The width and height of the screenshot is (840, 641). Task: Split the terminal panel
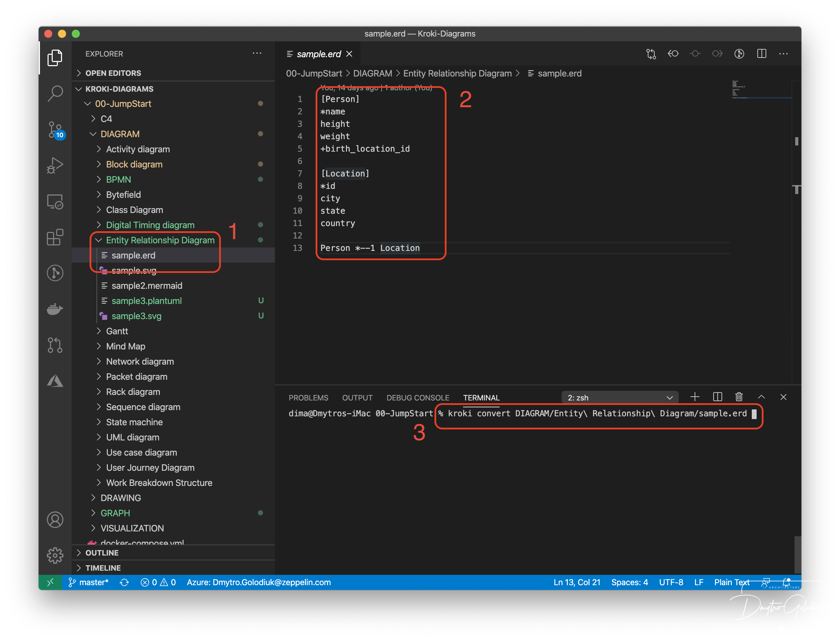click(717, 397)
